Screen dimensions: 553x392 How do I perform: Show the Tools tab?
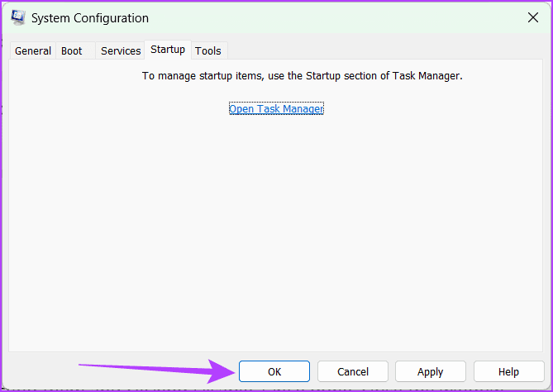pyautogui.click(x=207, y=51)
